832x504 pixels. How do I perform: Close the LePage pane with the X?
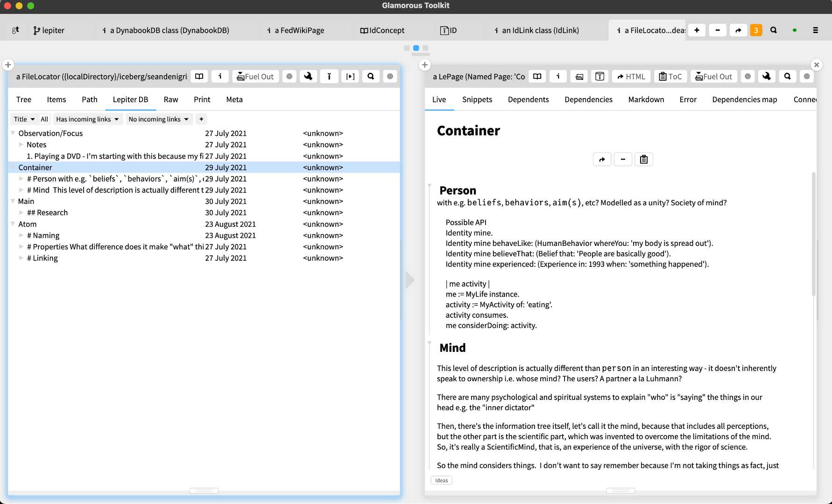tap(817, 65)
